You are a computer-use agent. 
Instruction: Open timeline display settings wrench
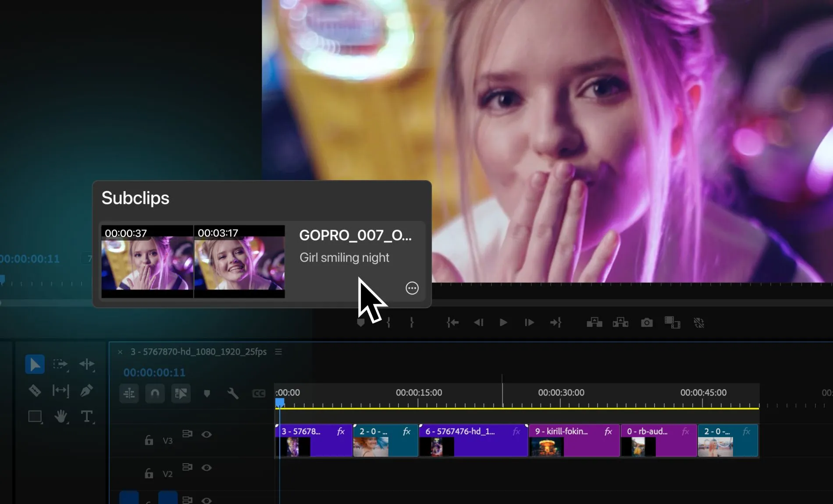coord(233,393)
